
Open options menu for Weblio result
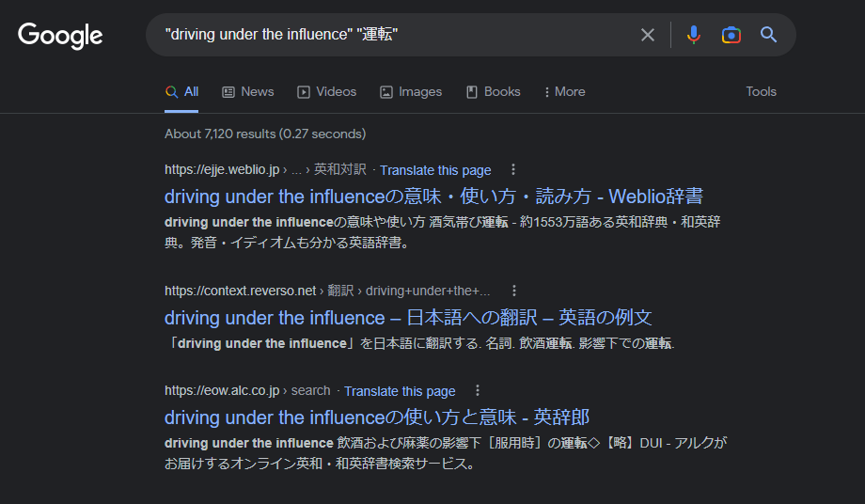pyautogui.click(x=513, y=169)
